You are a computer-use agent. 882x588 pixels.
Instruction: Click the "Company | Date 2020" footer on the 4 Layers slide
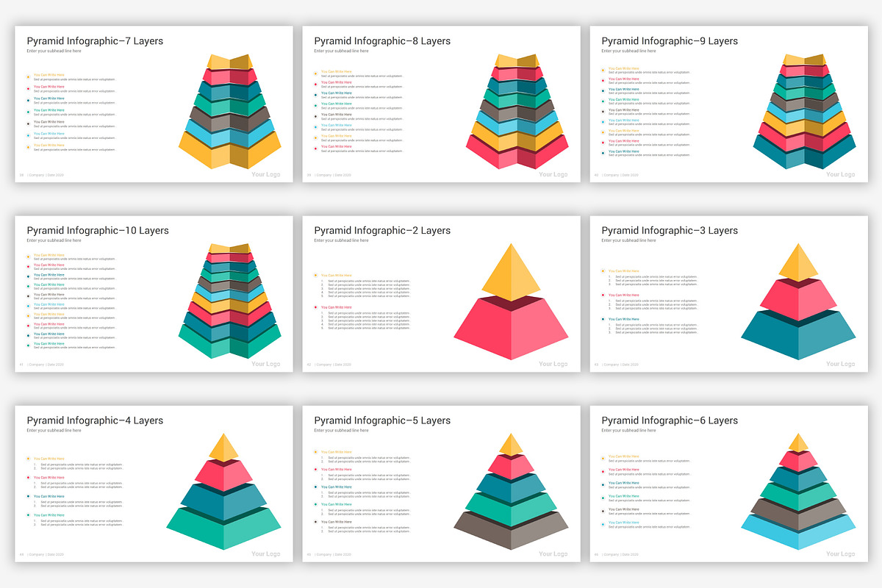coord(46,555)
